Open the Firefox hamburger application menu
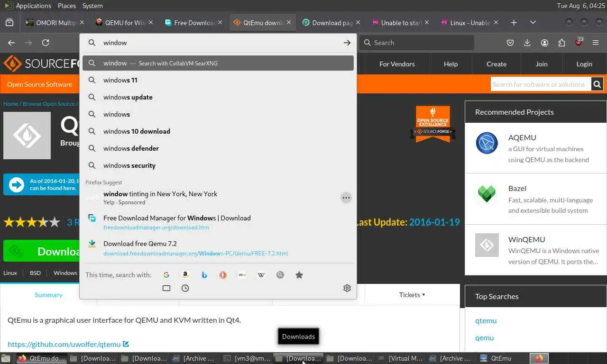This screenshot has width=607, height=364. click(x=596, y=43)
